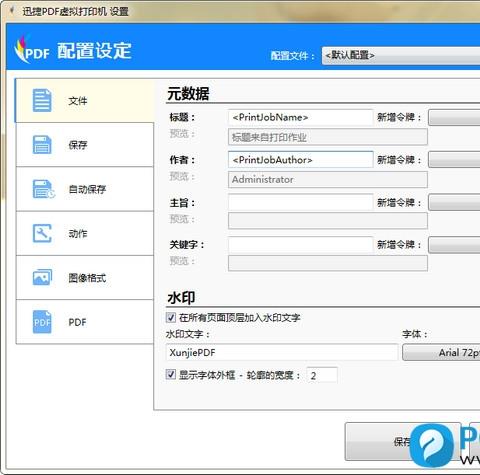Open the 新增令牌 dropdown for 作者
The image size is (480, 475).
coord(454,160)
